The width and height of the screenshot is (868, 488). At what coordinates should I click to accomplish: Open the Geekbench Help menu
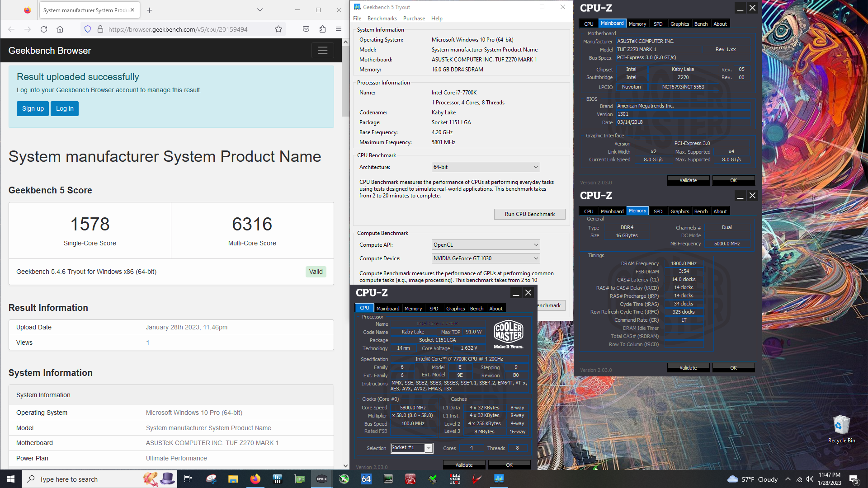coord(437,19)
